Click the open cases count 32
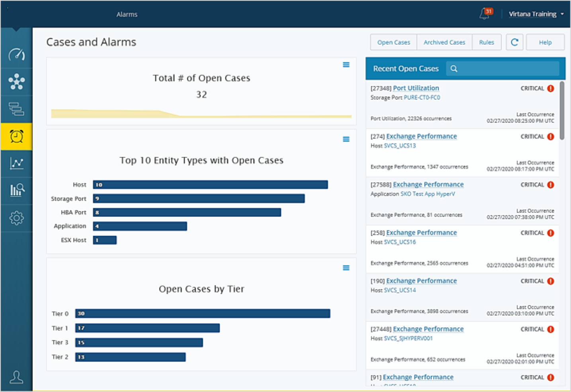The width and height of the screenshot is (571, 392). click(201, 95)
